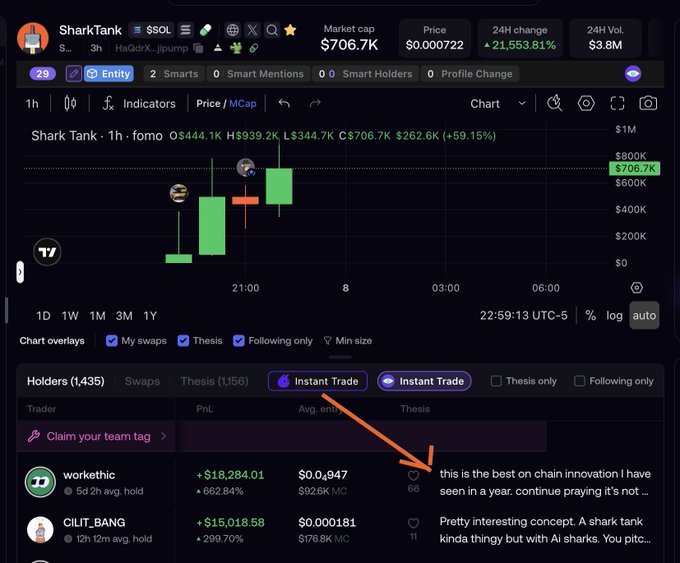Open the Min size filter
This screenshot has height=563, width=680.
(x=348, y=341)
